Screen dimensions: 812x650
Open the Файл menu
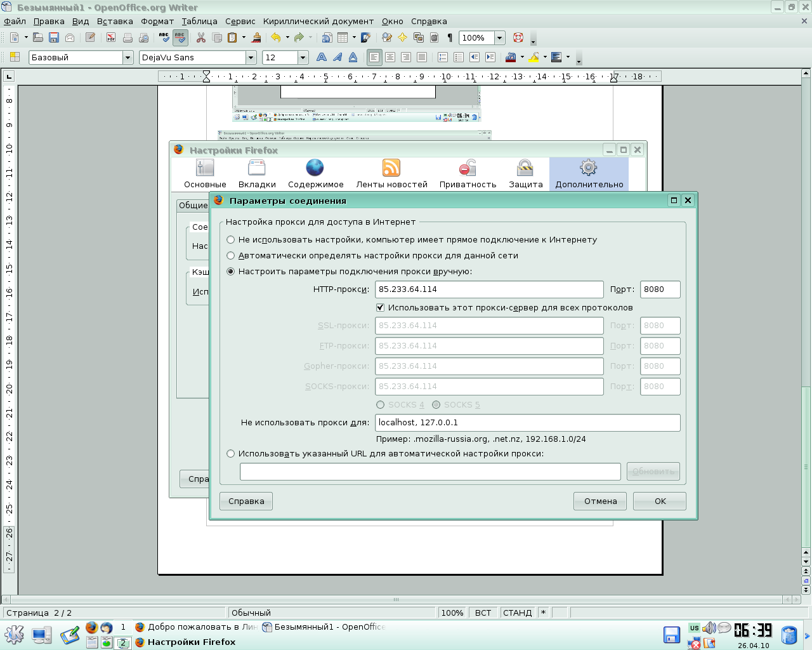15,22
